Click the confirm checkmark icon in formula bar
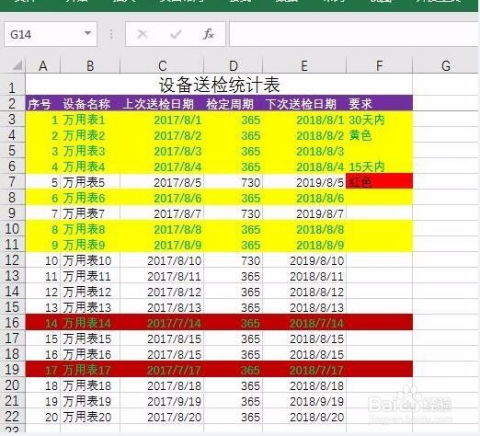Image resolution: width=480 pixels, height=436 pixels. click(176, 34)
